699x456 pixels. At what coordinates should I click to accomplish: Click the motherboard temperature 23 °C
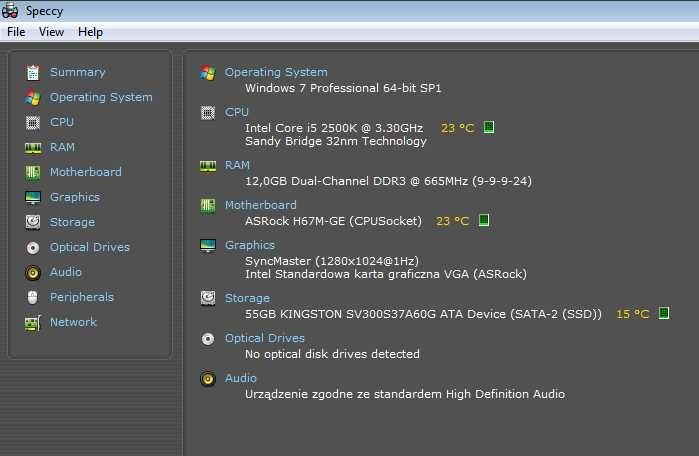click(x=452, y=221)
